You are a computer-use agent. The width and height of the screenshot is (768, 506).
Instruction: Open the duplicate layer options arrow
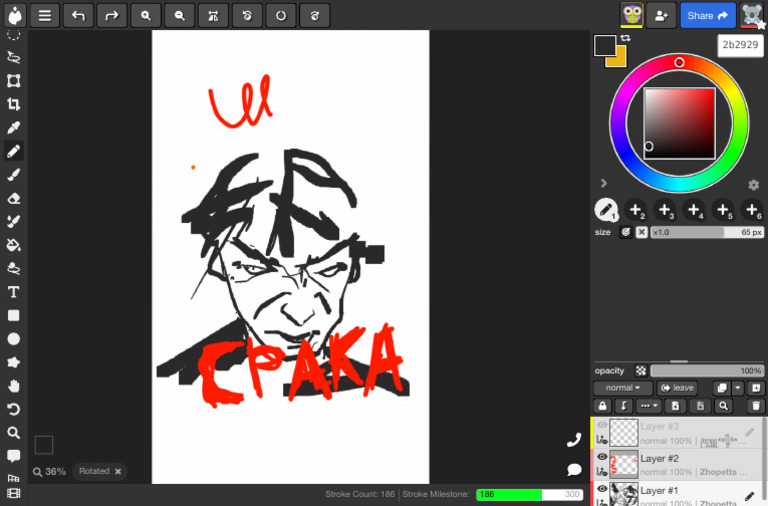coord(738,388)
